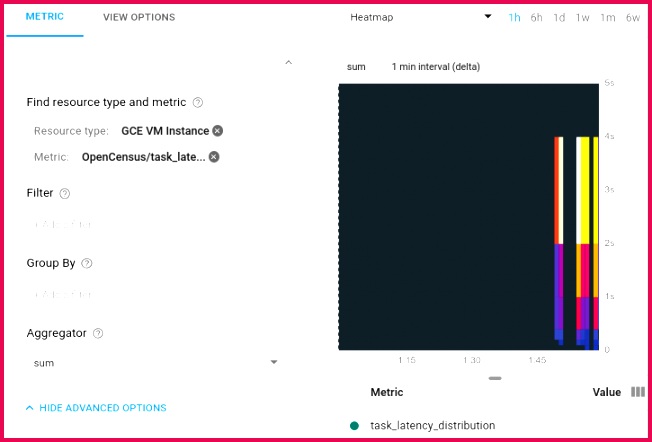
Task: Open the Group By help icon
Action: pyautogui.click(x=86, y=264)
